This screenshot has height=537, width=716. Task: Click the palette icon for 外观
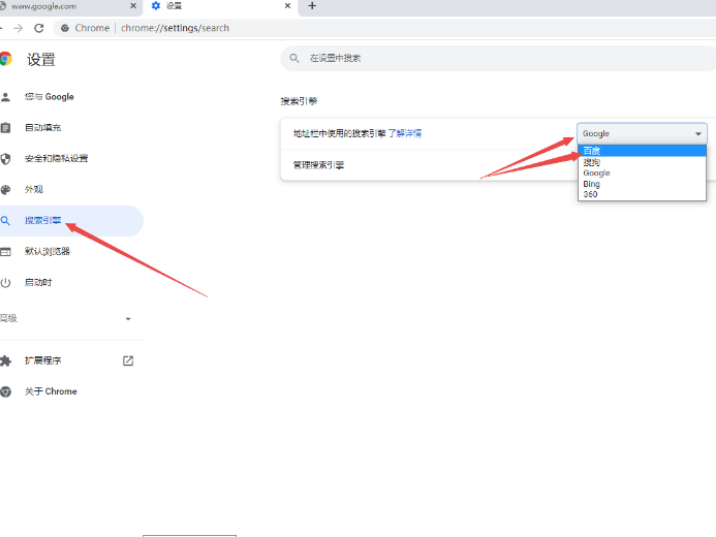click(5, 190)
